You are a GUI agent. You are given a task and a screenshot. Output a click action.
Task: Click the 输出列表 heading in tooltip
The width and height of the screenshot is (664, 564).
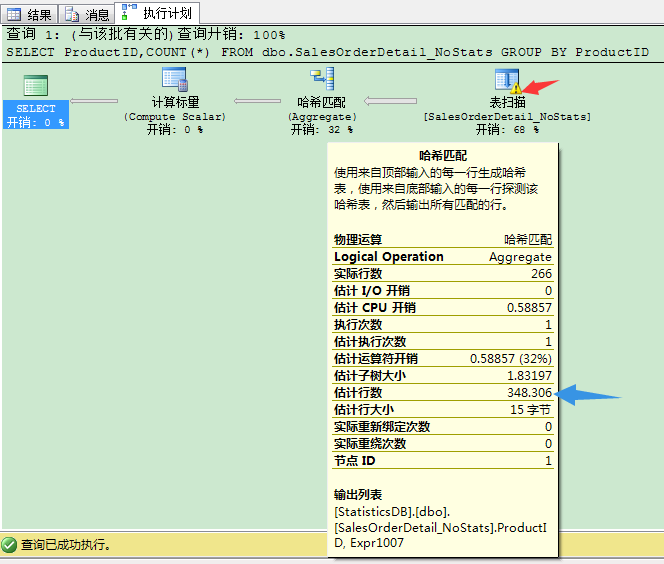[x=358, y=495]
